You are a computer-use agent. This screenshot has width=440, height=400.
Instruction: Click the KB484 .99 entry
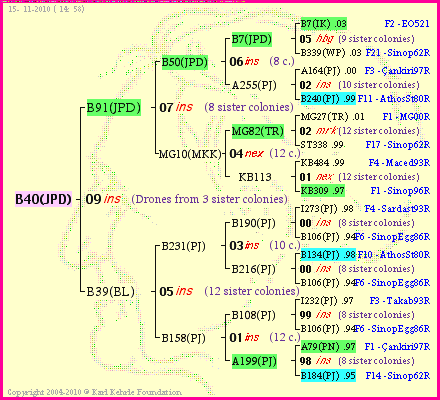(322, 163)
